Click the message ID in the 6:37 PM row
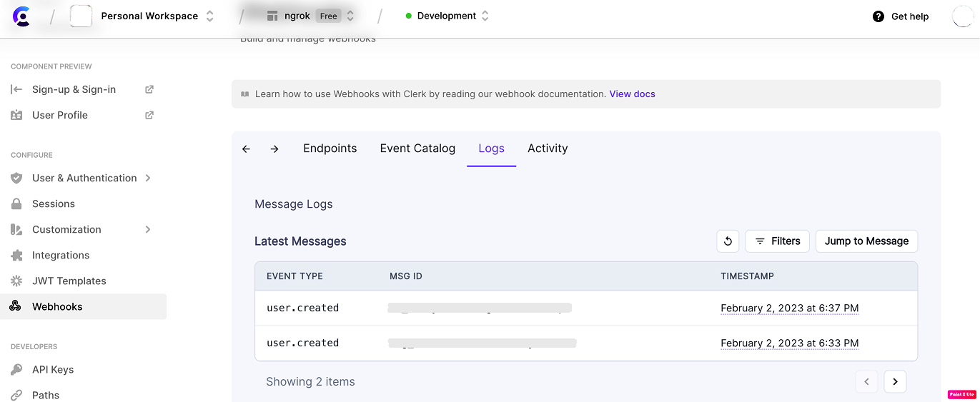Image resolution: width=980 pixels, height=402 pixels. [x=480, y=308]
